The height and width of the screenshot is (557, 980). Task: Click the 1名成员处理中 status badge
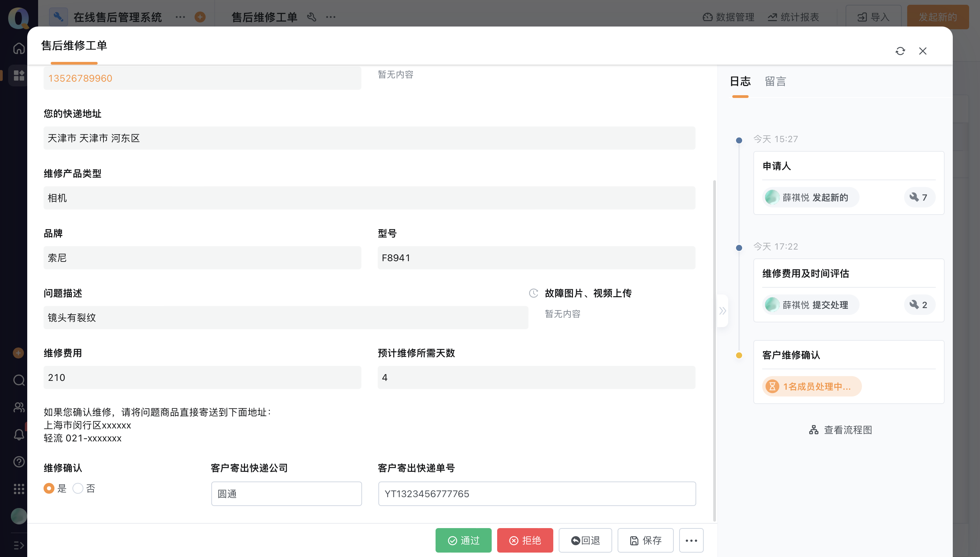point(812,386)
